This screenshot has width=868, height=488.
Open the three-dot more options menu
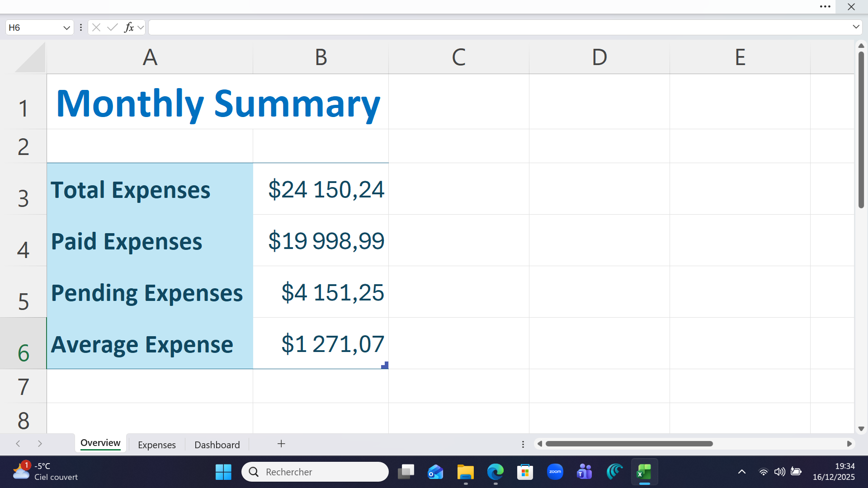point(825,7)
